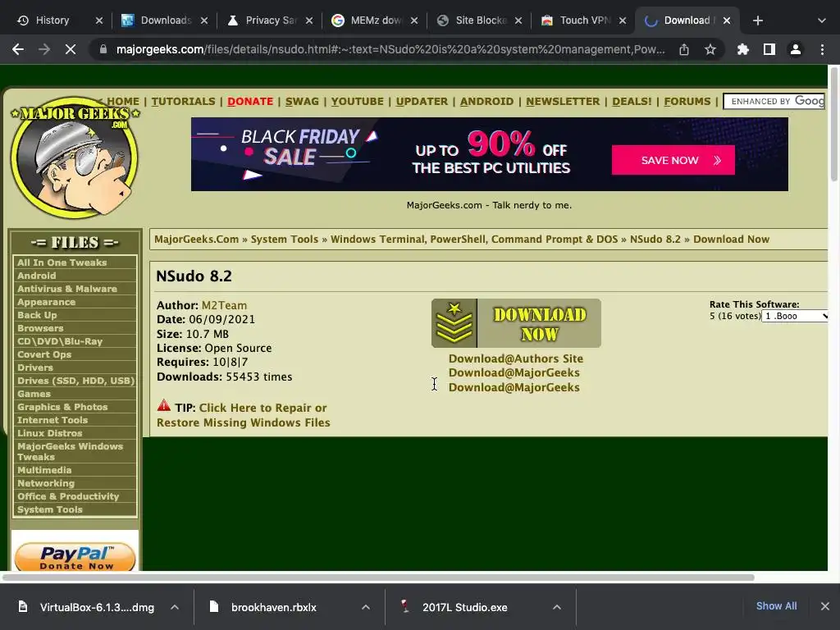Bookmark this page with star icon
The image size is (840, 630).
[x=710, y=49]
